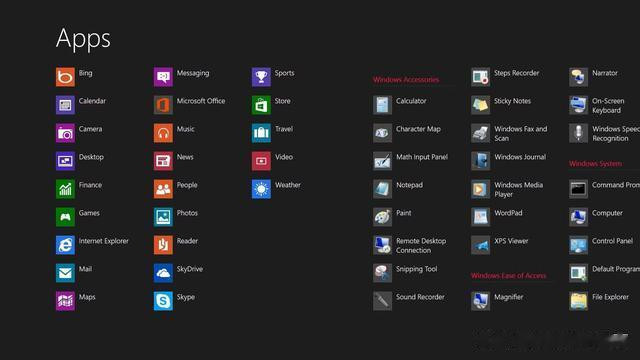Select the Windows Accessories group heading

click(x=406, y=80)
